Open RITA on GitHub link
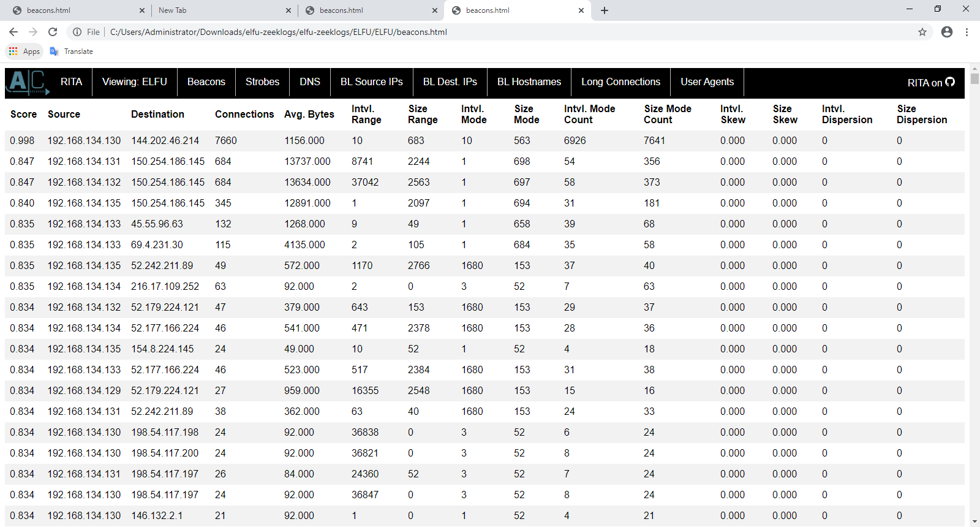This screenshot has height=527, width=980. tap(931, 83)
